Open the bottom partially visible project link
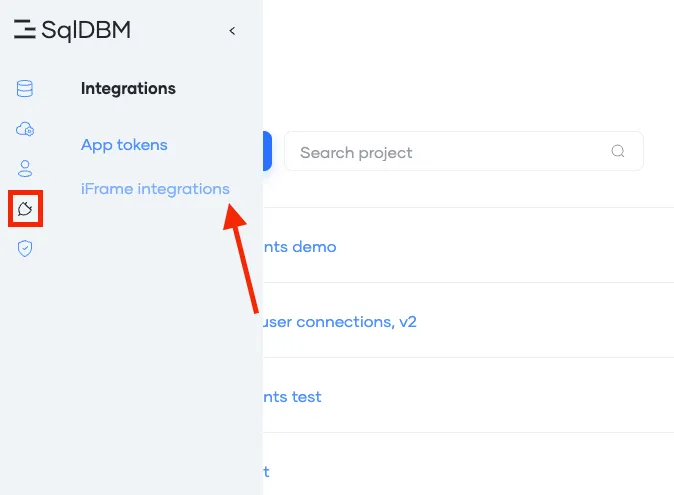The height and width of the screenshot is (495, 674). coord(266,471)
